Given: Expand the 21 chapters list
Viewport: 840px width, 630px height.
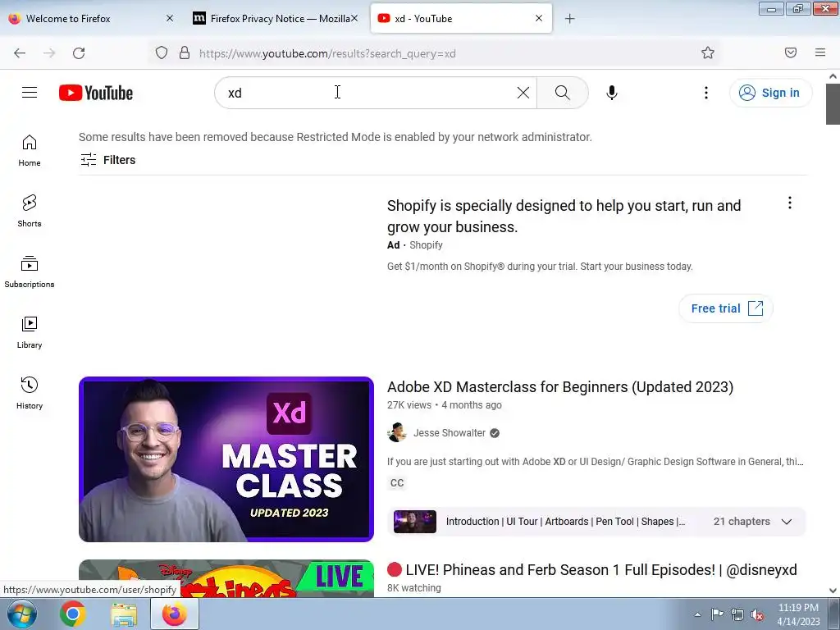Looking at the screenshot, I should [787, 522].
